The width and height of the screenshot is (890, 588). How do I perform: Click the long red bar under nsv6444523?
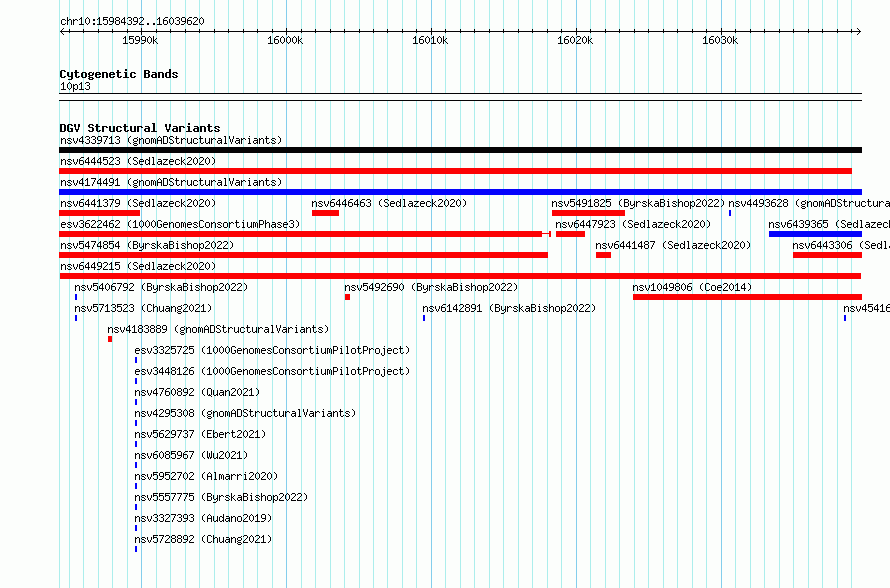pos(455,171)
